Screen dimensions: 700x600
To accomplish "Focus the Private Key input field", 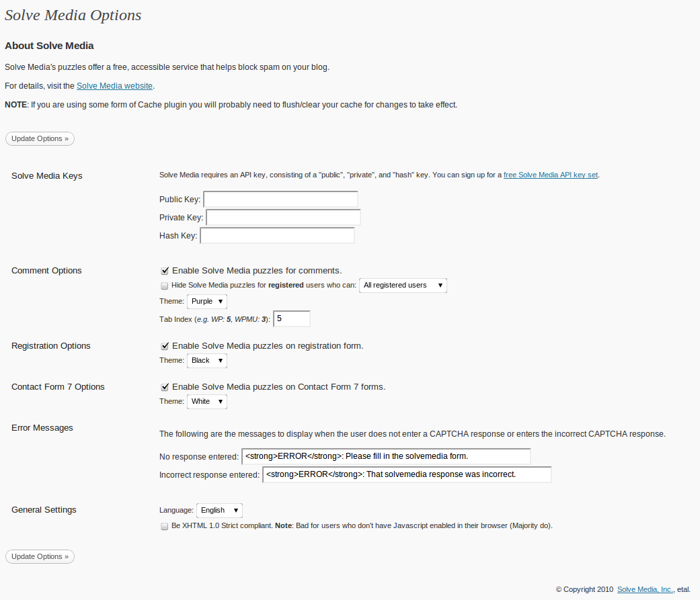I will pyautogui.click(x=283, y=218).
